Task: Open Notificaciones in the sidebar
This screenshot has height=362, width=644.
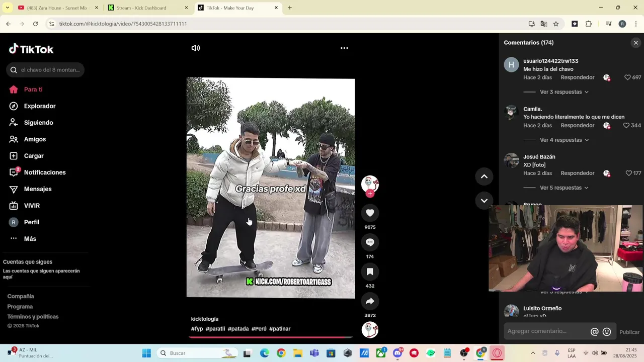Action: 38,172
